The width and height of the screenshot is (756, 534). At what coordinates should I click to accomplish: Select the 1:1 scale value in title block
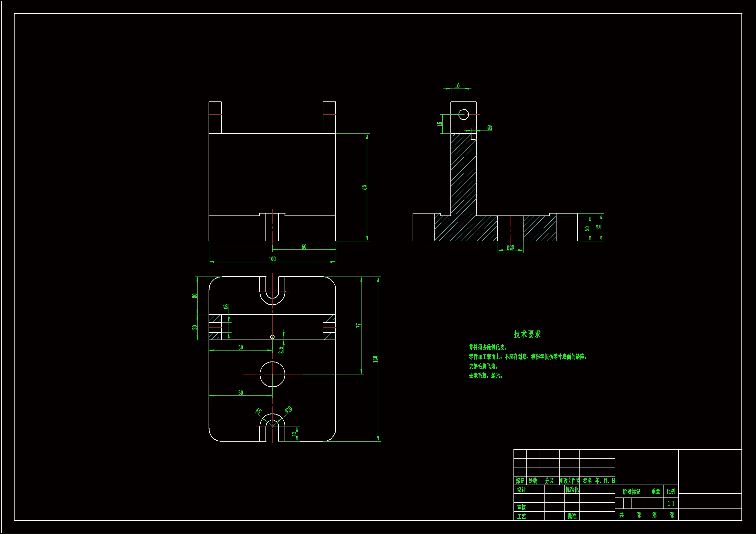(670, 503)
